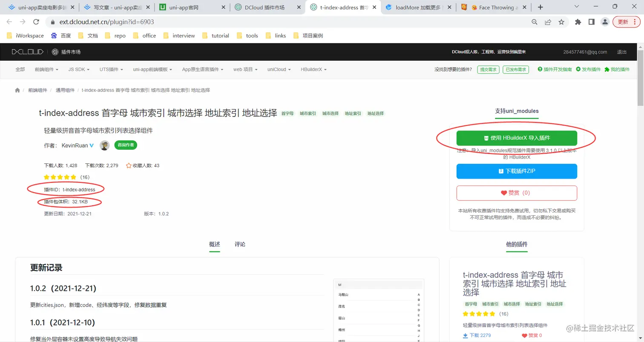This screenshot has height=342, width=644.
Task: Click the 退出 logout link
Action: (622, 52)
